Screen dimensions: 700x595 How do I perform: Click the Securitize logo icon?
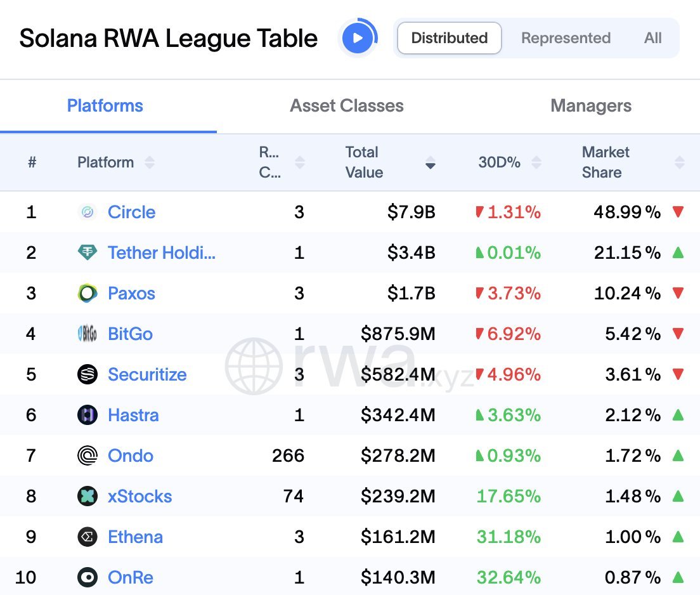[87, 374]
